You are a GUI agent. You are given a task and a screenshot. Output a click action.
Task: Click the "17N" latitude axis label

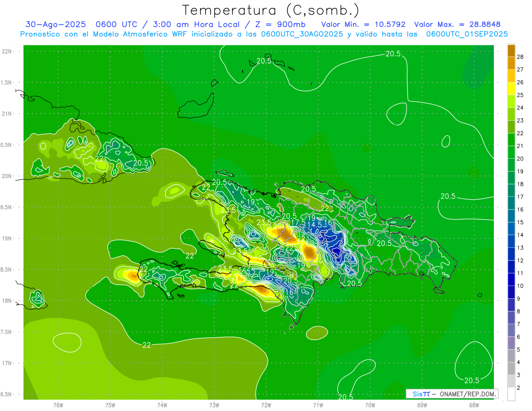click(6, 363)
